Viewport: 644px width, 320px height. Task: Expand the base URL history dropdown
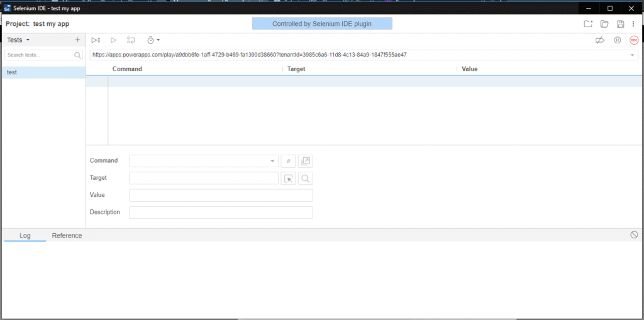pyautogui.click(x=633, y=55)
